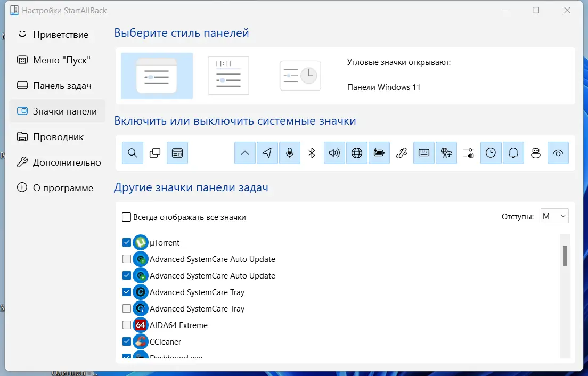Toggle the Task View system icon

(x=155, y=153)
